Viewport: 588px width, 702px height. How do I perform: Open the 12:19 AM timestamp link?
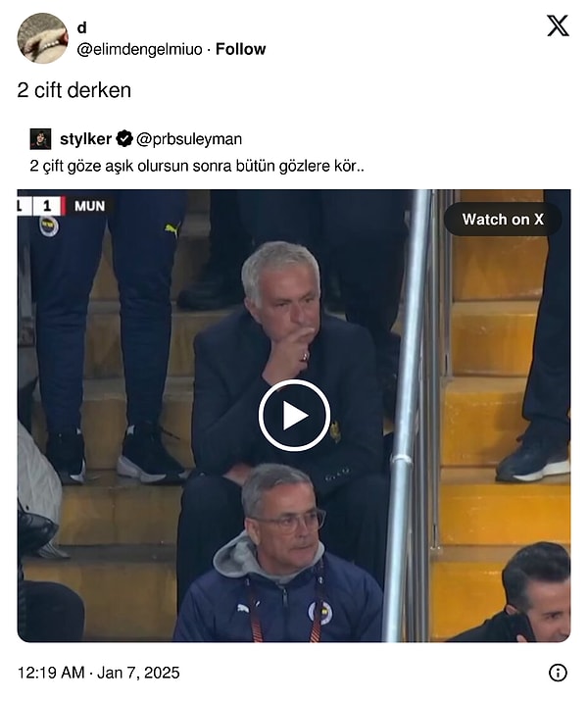[x=51, y=673]
